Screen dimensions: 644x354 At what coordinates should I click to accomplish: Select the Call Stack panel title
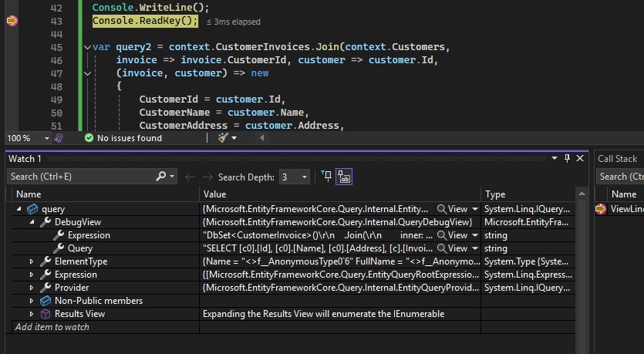pyautogui.click(x=617, y=159)
